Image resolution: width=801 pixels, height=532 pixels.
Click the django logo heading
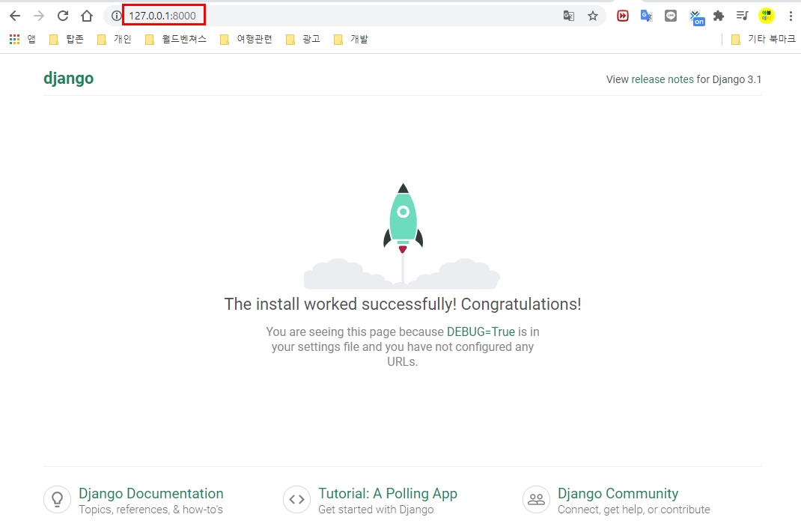pos(68,79)
